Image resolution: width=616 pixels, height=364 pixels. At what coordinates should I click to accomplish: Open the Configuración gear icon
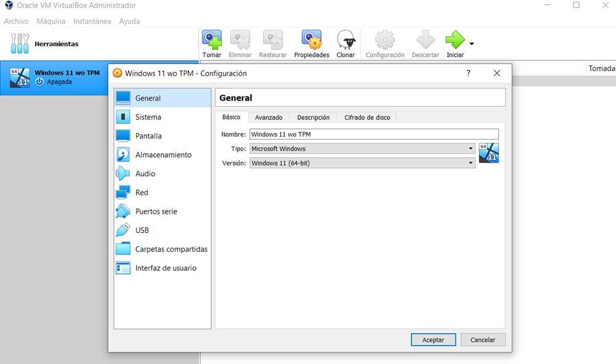384,40
